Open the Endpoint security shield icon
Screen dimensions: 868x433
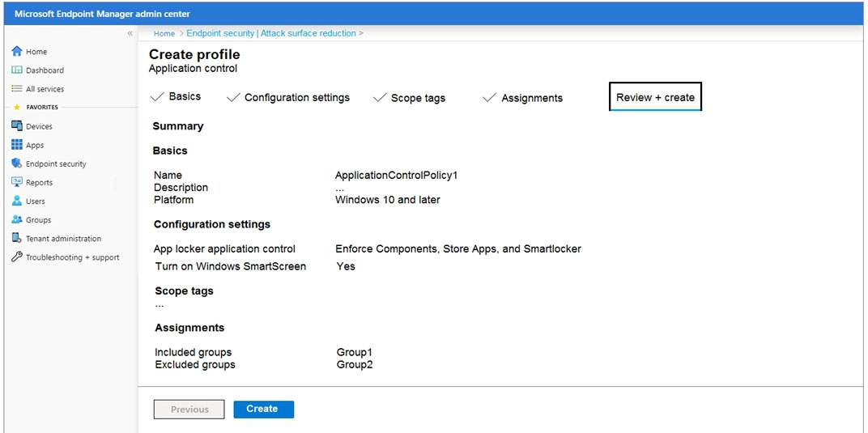coord(17,163)
